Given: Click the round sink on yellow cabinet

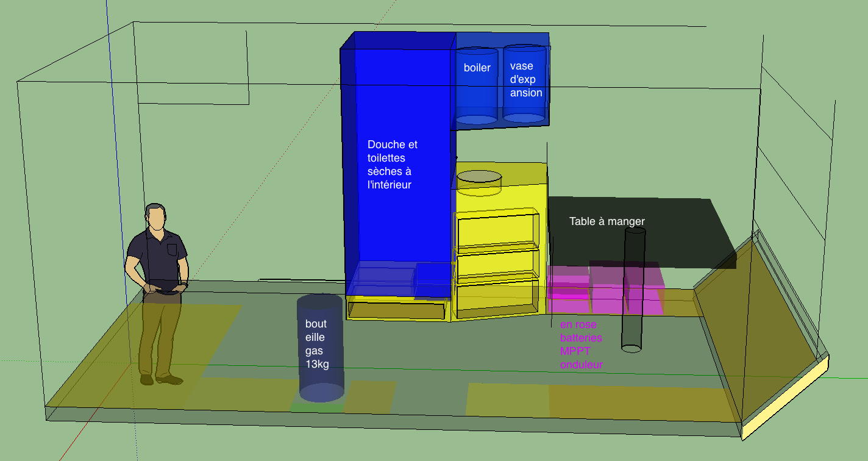Looking at the screenshot, I should click(x=478, y=179).
